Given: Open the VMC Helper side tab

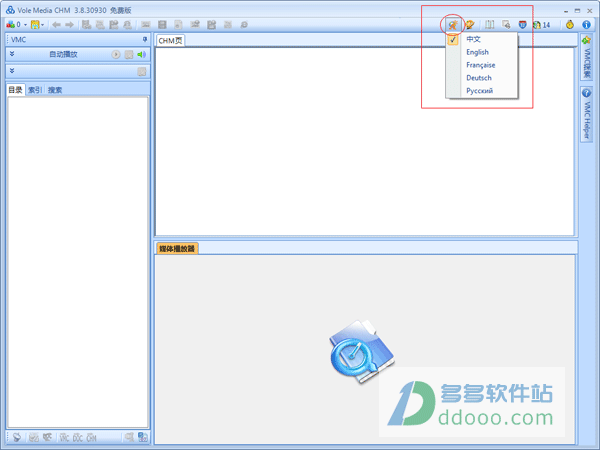Looking at the screenshot, I should click(x=586, y=114).
